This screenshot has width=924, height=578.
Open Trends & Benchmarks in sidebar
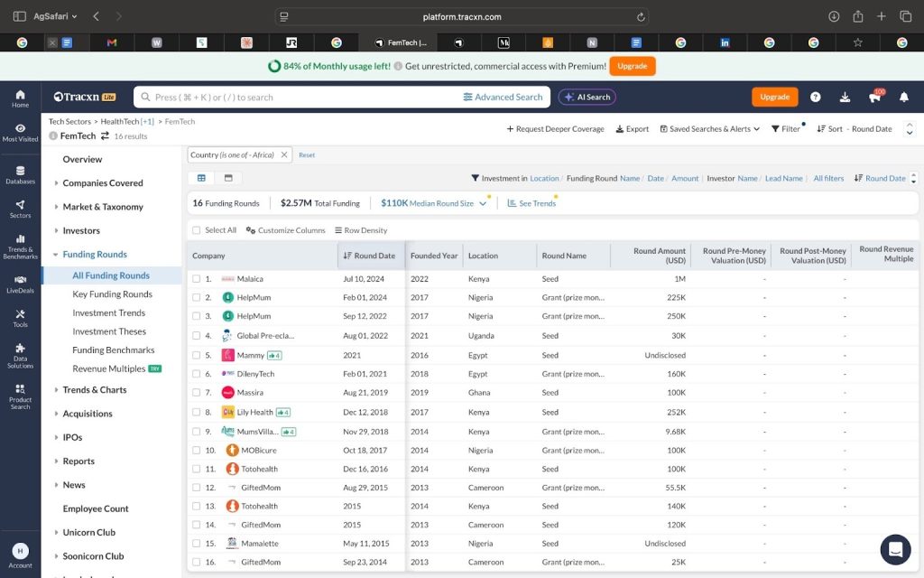(20, 246)
